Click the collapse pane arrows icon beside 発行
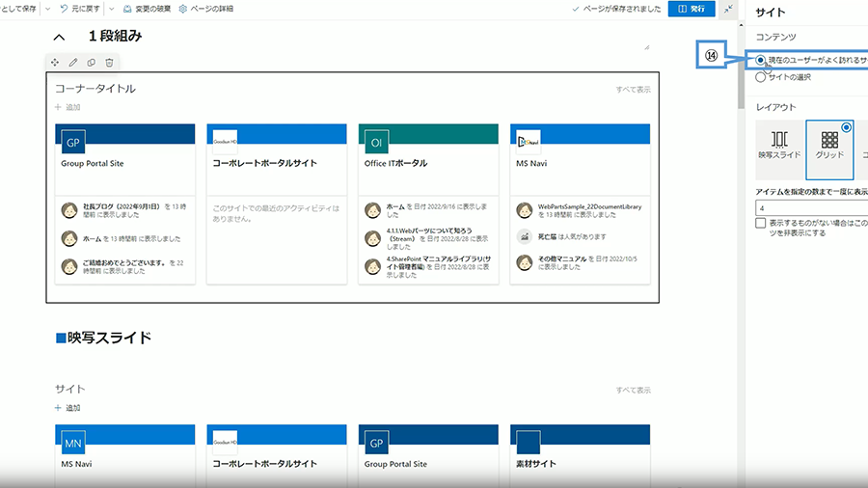Viewport: 868px width, 488px height. tap(727, 9)
